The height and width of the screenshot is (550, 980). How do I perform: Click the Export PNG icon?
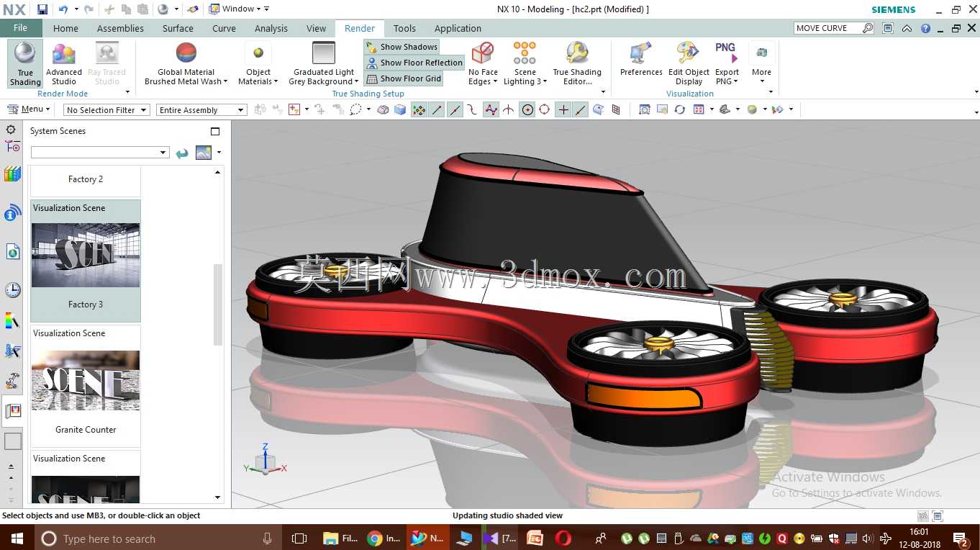pyautogui.click(x=727, y=53)
